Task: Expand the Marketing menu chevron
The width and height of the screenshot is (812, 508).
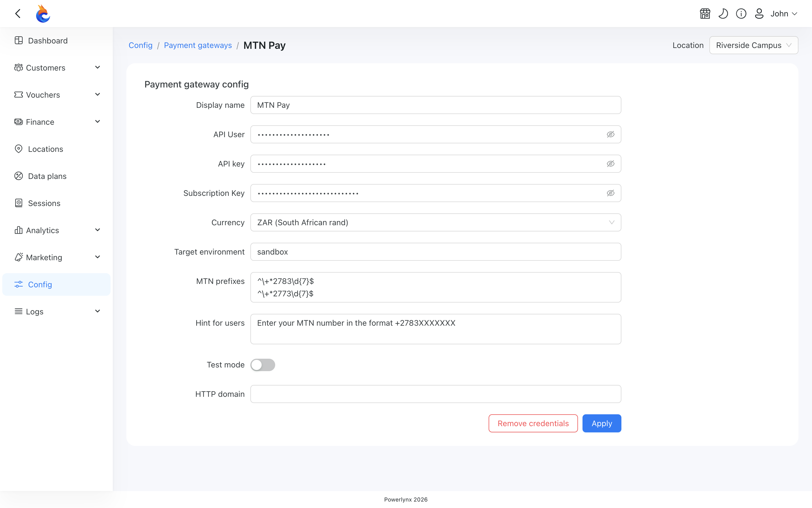Action: tap(98, 257)
